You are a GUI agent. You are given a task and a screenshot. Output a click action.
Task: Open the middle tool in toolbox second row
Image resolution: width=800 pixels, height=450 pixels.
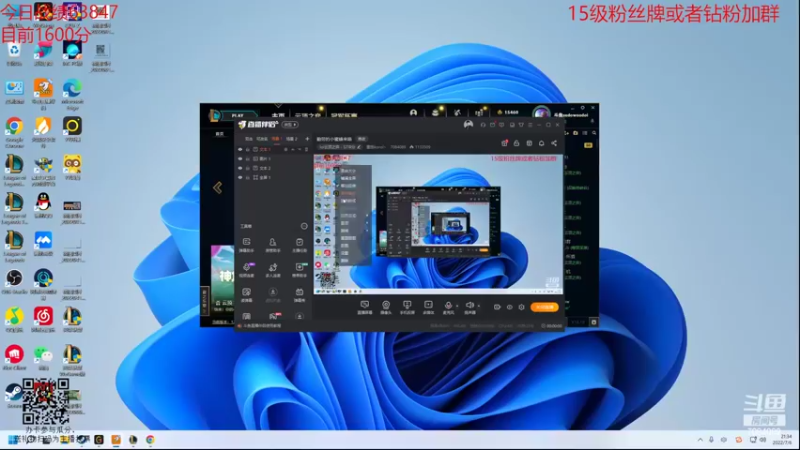pyautogui.click(x=273, y=269)
